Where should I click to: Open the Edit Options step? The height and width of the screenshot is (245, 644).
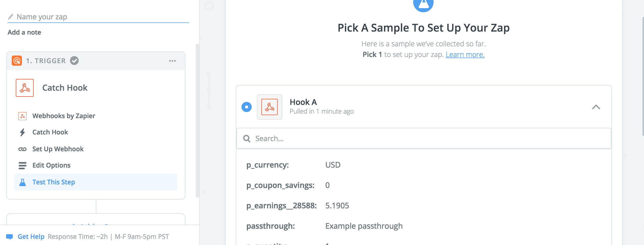pos(51,165)
